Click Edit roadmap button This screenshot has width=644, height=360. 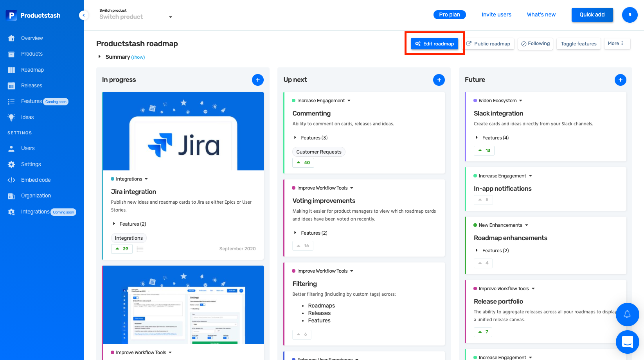tap(434, 43)
